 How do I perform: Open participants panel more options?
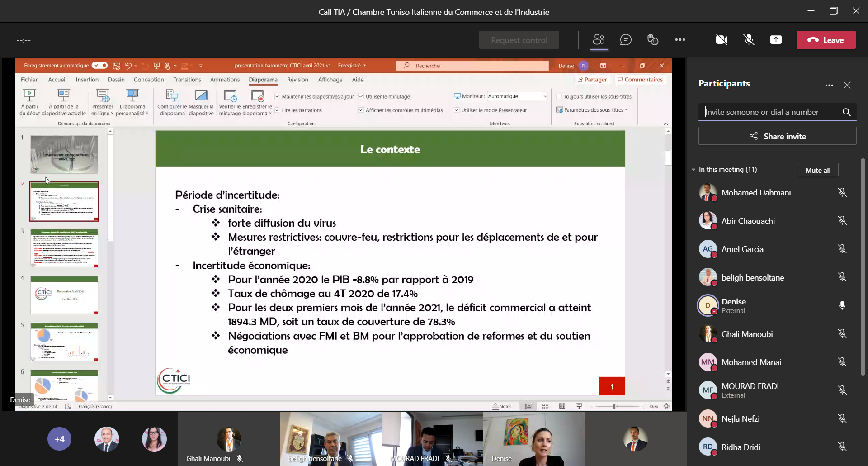(x=829, y=85)
